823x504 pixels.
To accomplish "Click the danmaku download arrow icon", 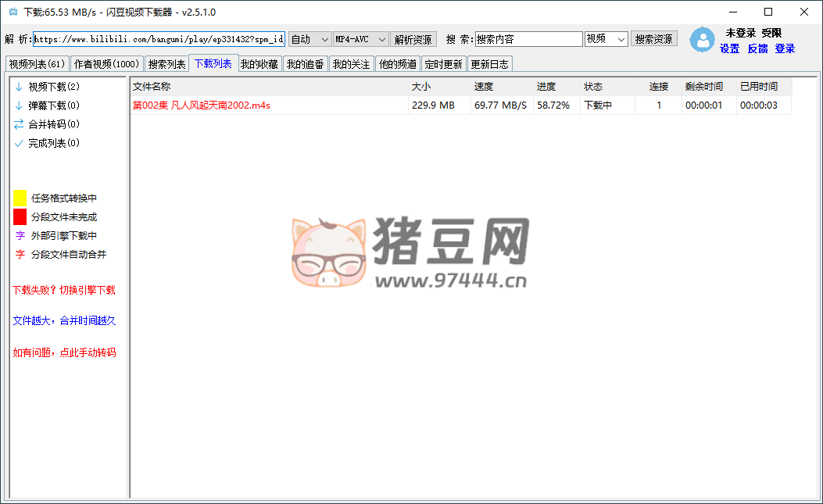I will 19,105.
